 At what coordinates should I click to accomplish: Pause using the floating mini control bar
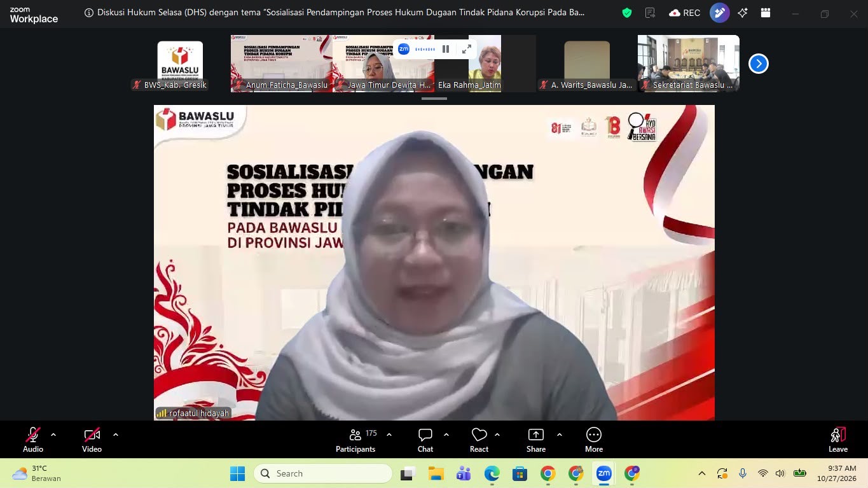pos(446,49)
